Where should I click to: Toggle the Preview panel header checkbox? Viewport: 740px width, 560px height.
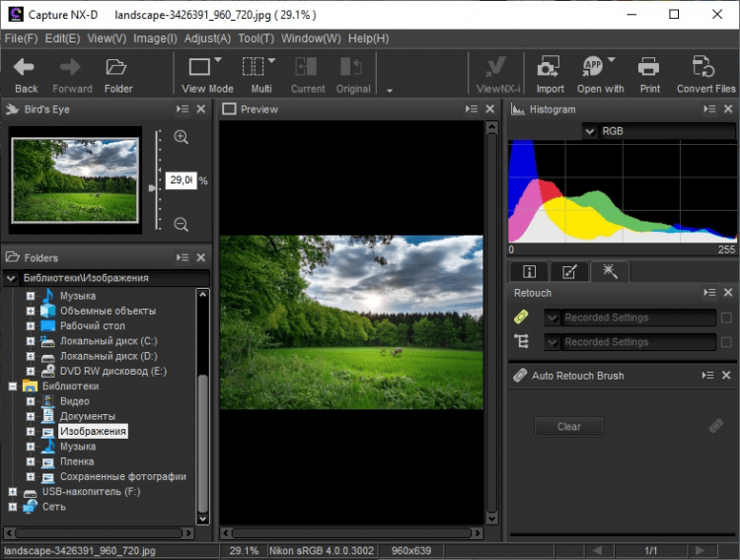click(x=229, y=109)
